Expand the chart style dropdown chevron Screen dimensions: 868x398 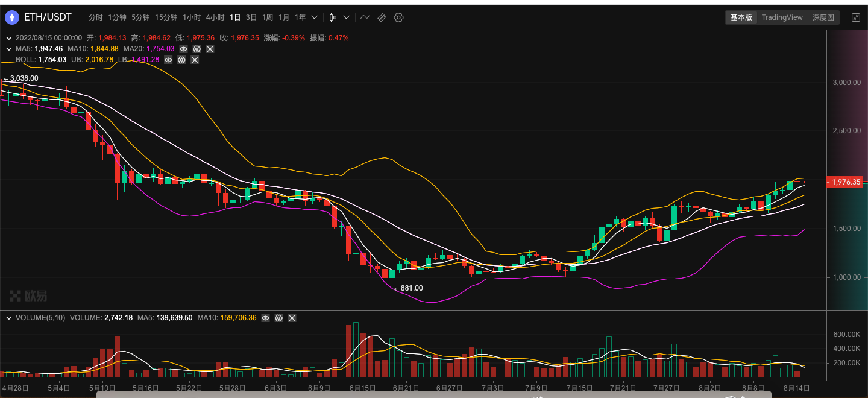(345, 17)
